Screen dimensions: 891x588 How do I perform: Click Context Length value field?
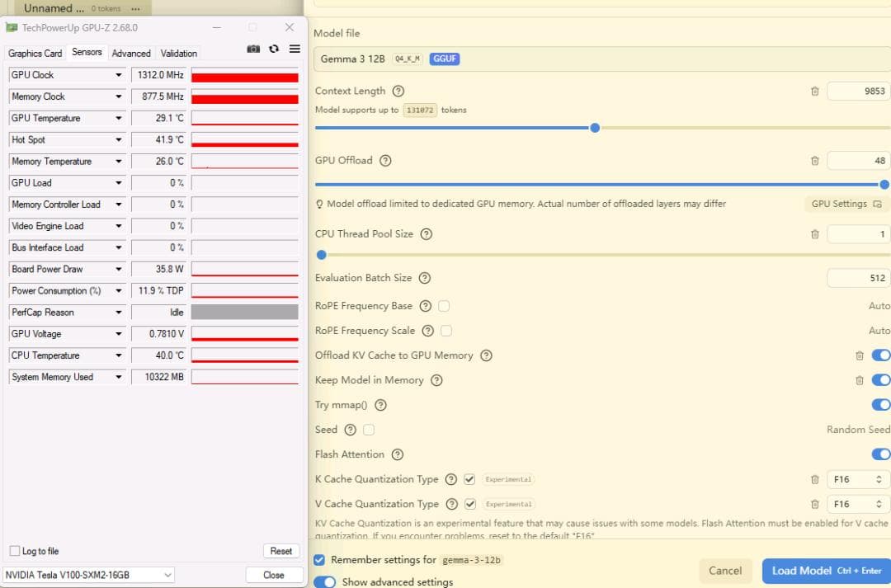tap(858, 92)
